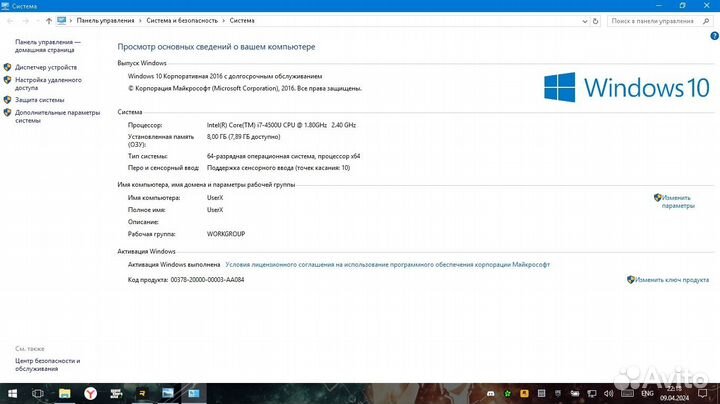The height and width of the screenshot is (404, 720).
Task: Expand chevron after Панель управления breadcrumb
Action: pyautogui.click(x=141, y=21)
